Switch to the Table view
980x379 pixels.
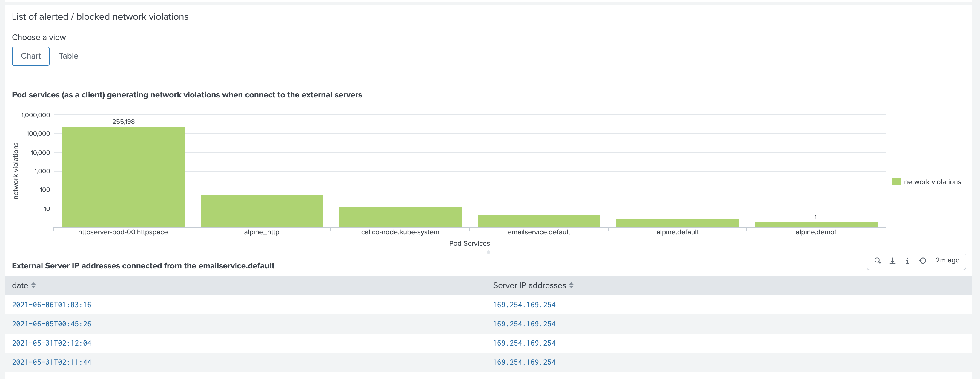(x=68, y=56)
